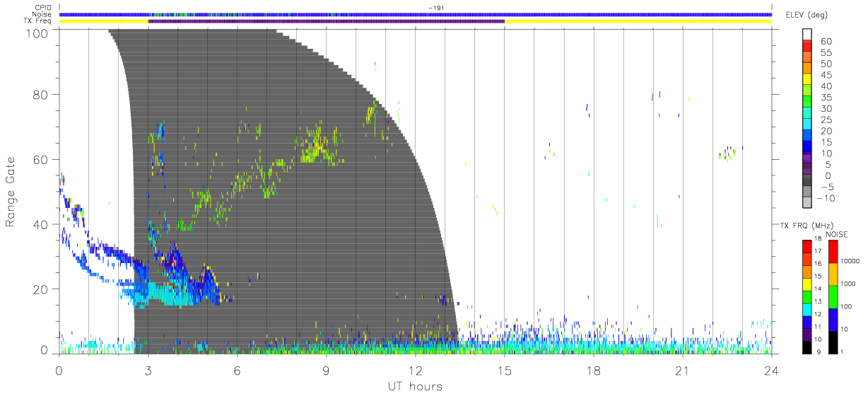Pick the red top segment of NOISE colorbar
The width and height of the screenshot is (868, 401).
pos(832,251)
